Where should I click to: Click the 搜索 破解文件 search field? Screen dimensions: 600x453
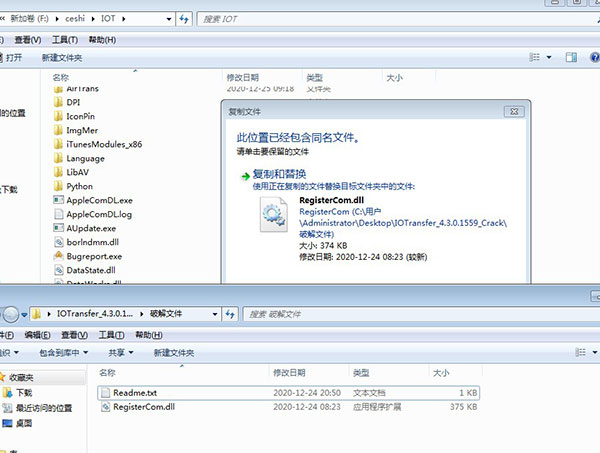pyautogui.click(x=421, y=314)
